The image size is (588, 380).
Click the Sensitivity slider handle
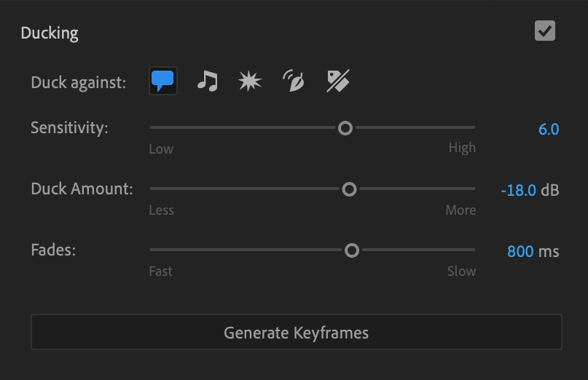click(345, 128)
